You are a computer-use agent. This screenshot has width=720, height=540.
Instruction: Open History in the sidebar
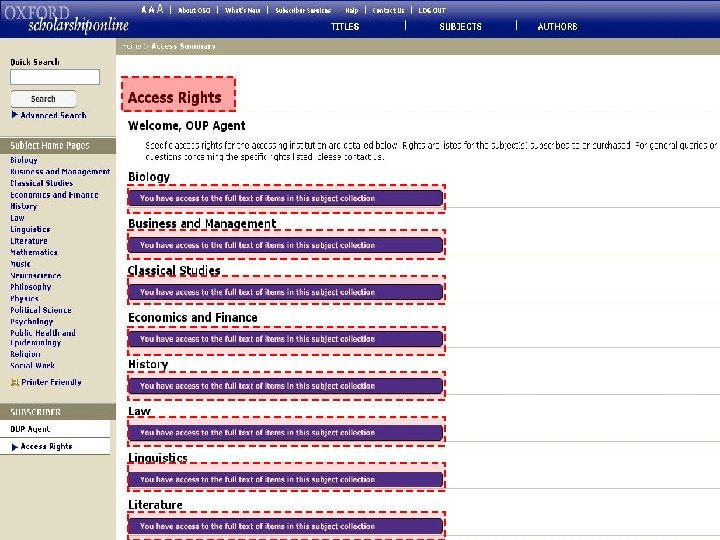23,206
